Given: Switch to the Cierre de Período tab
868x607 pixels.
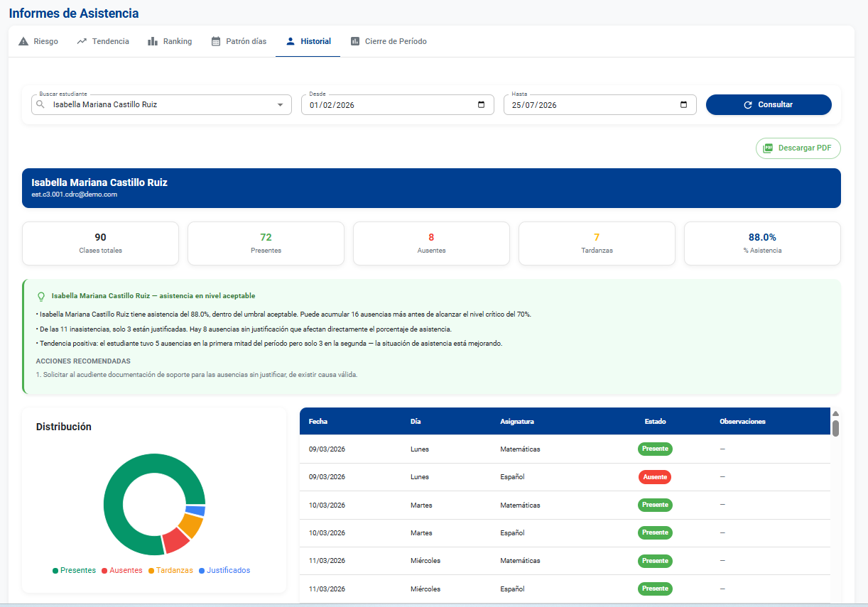Looking at the screenshot, I should 389,41.
